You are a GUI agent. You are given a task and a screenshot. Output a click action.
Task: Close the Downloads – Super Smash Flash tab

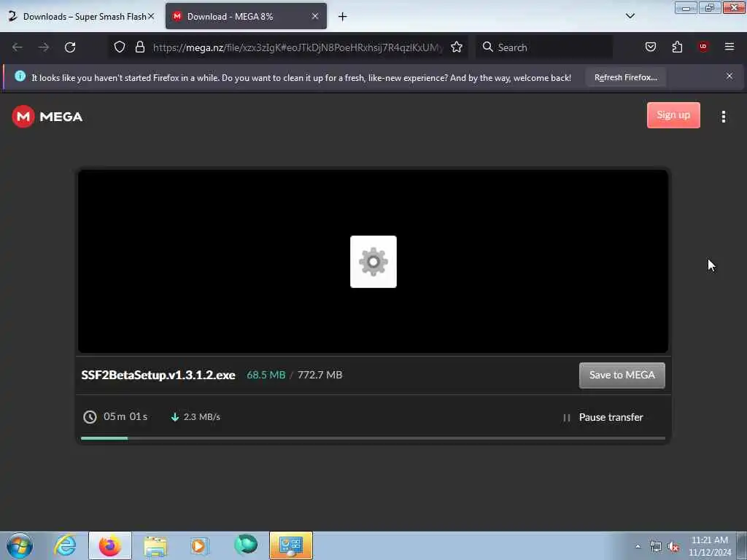pyautogui.click(x=151, y=16)
